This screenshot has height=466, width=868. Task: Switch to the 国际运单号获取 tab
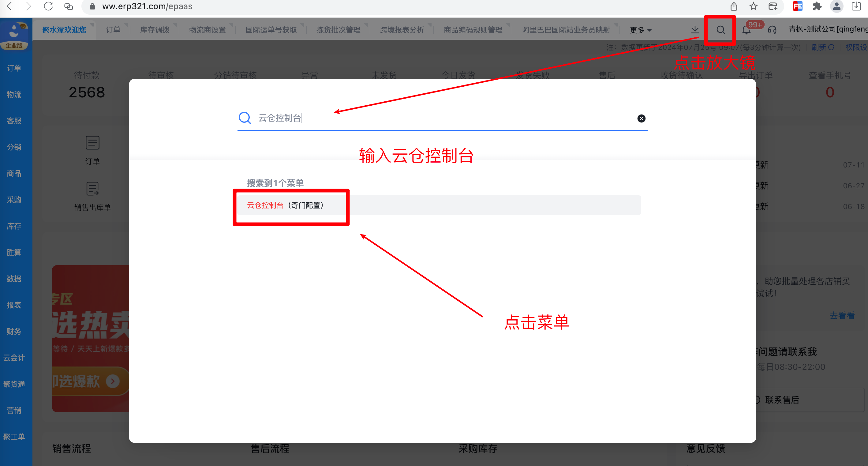click(x=271, y=30)
